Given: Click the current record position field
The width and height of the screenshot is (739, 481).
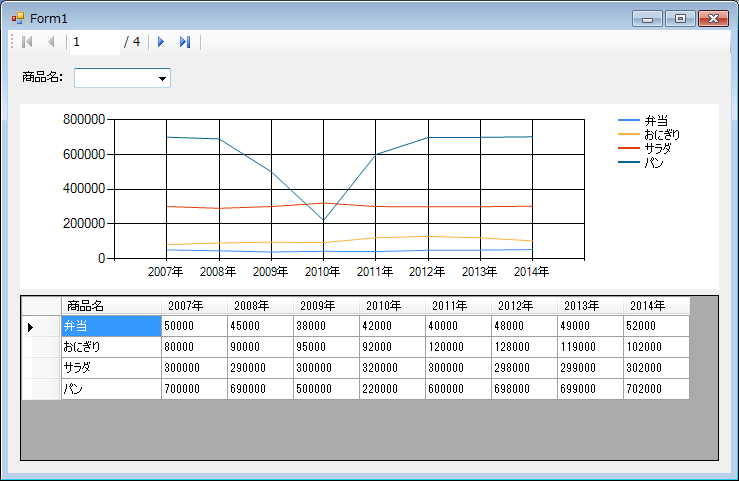Looking at the screenshot, I should [x=92, y=42].
